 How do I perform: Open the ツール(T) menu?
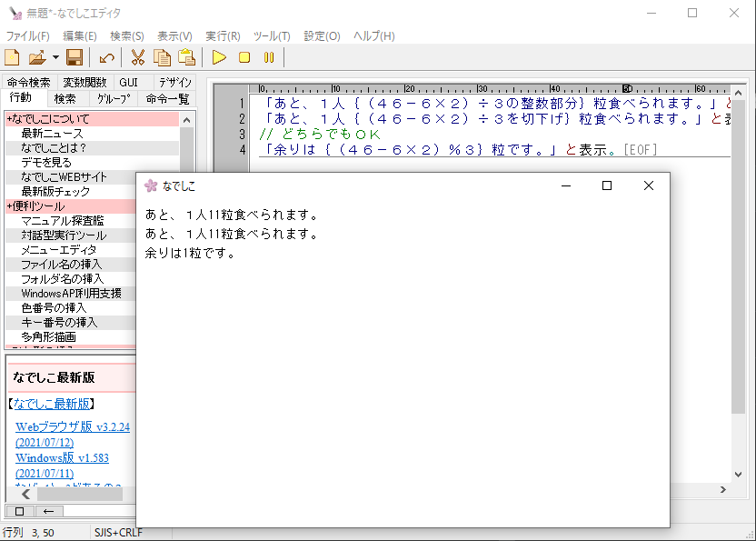(x=272, y=36)
